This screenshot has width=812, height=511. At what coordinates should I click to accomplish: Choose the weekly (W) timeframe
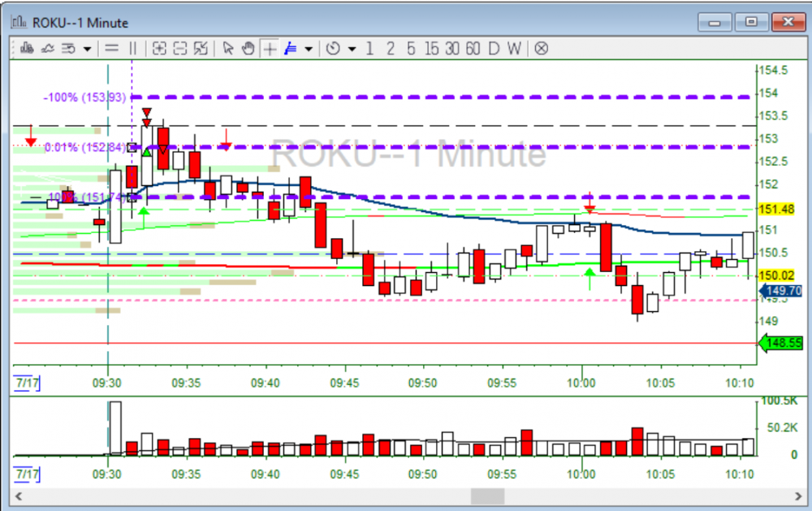(514, 48)
